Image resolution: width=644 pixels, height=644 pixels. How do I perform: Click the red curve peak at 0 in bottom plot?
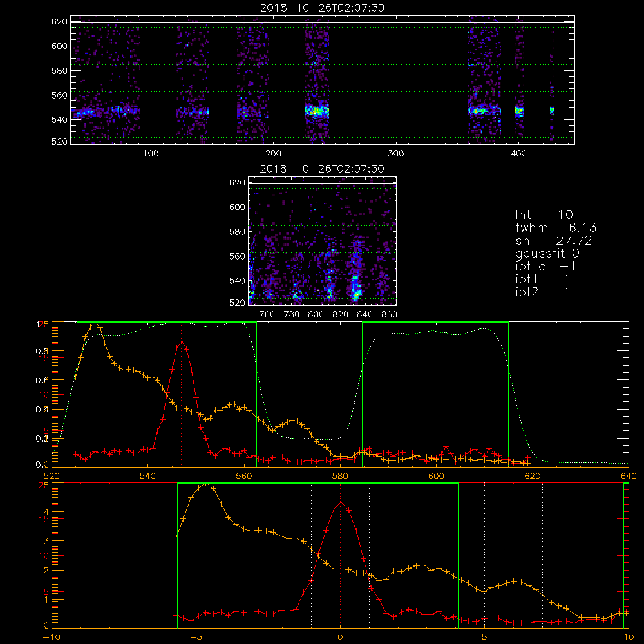click(341, 502)
